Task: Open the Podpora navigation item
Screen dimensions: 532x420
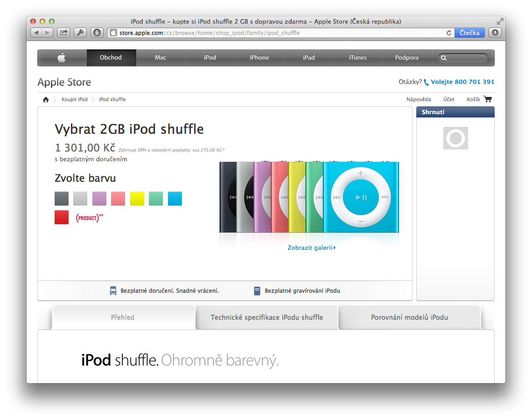Action: pyautogui.click(x=406, y=58)
